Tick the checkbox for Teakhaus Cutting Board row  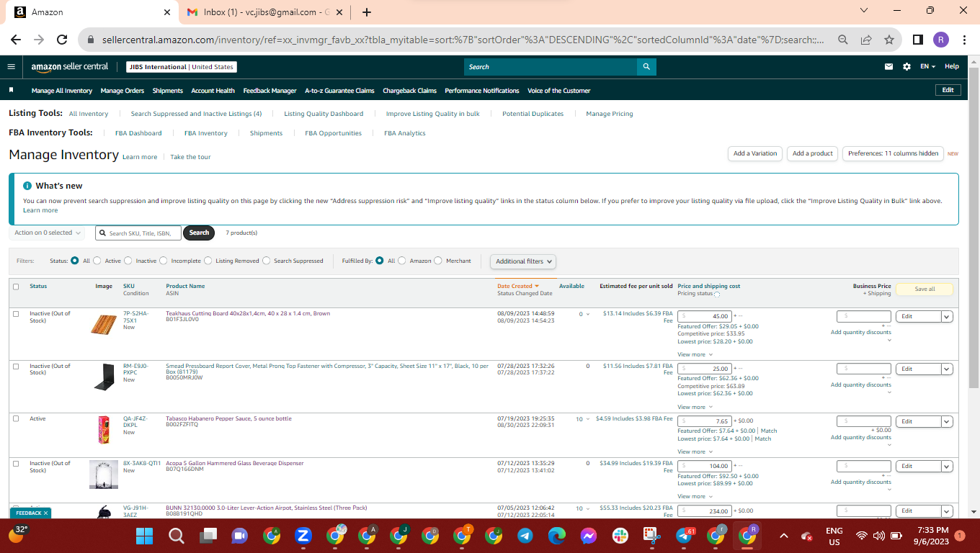[16, 314]
